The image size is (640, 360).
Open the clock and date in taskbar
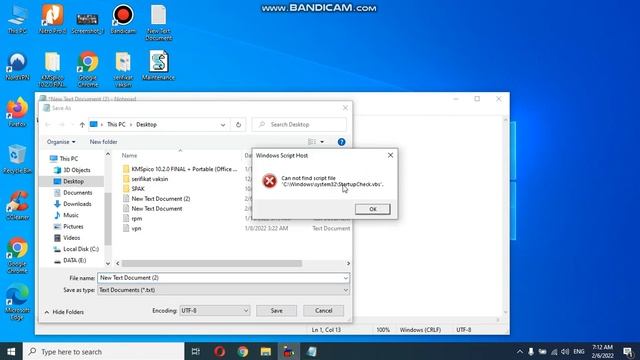602,351
